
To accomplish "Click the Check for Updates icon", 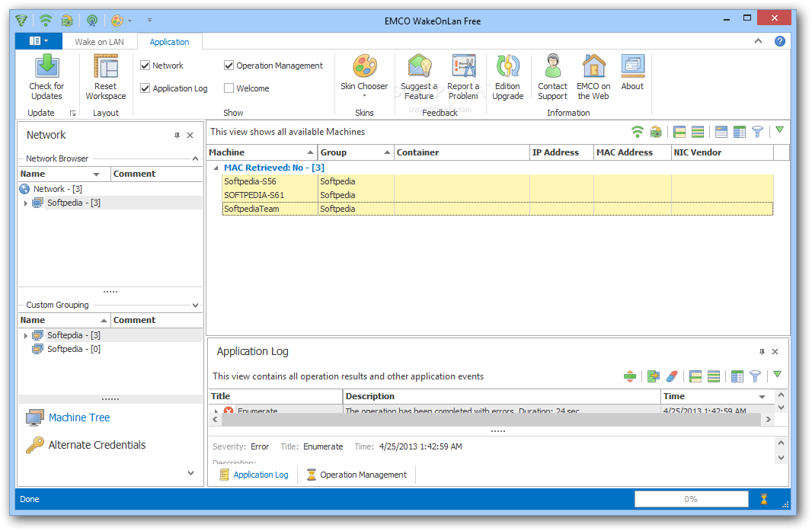I will tap(46, 66).
